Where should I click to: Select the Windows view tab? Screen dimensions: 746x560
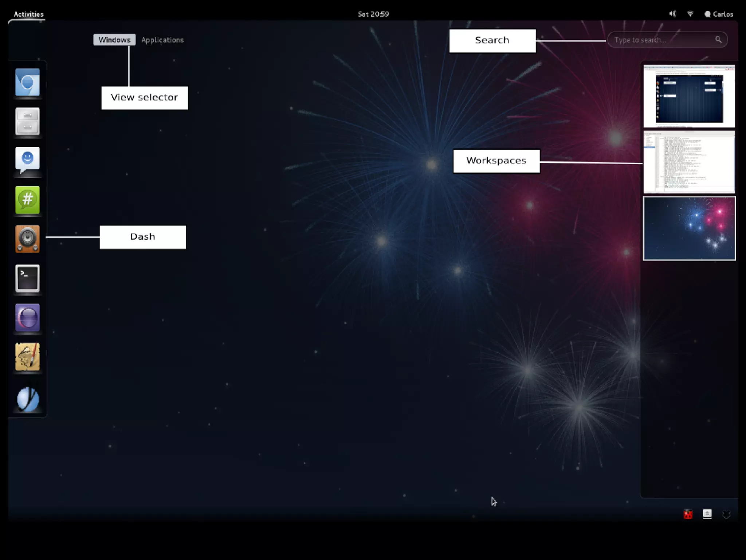click(114, 40)
